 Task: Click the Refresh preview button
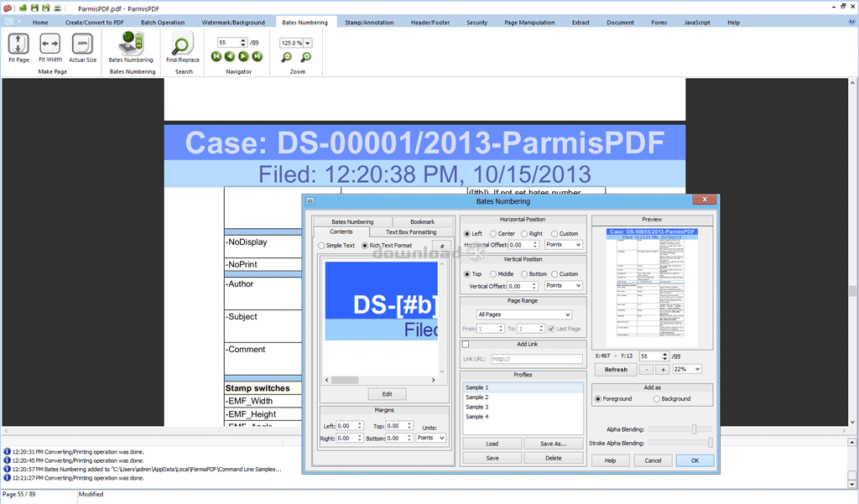(x=616, y=370)
